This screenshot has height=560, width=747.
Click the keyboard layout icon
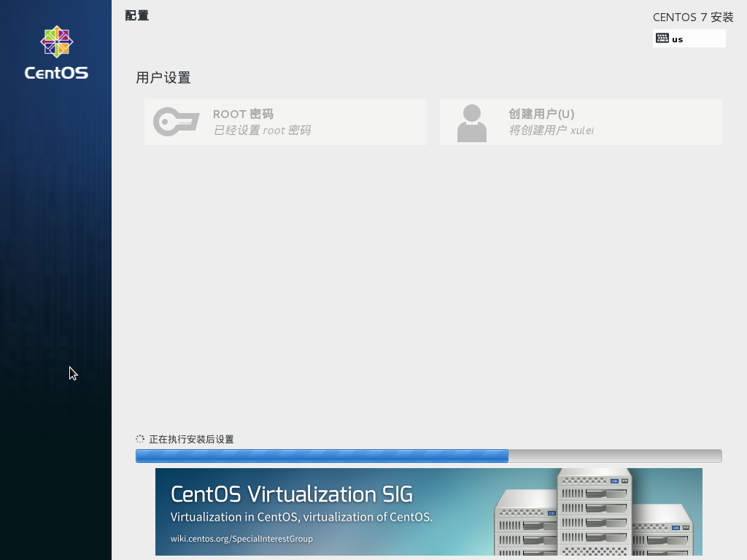662,38
